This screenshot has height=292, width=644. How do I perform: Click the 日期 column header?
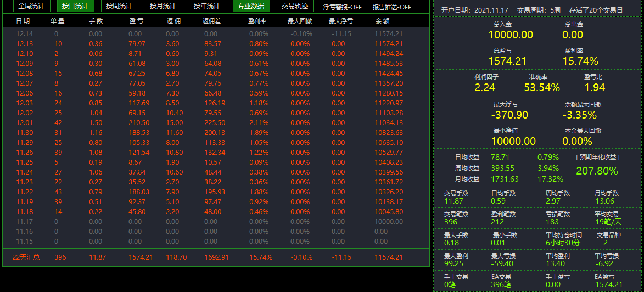(23, 21)
